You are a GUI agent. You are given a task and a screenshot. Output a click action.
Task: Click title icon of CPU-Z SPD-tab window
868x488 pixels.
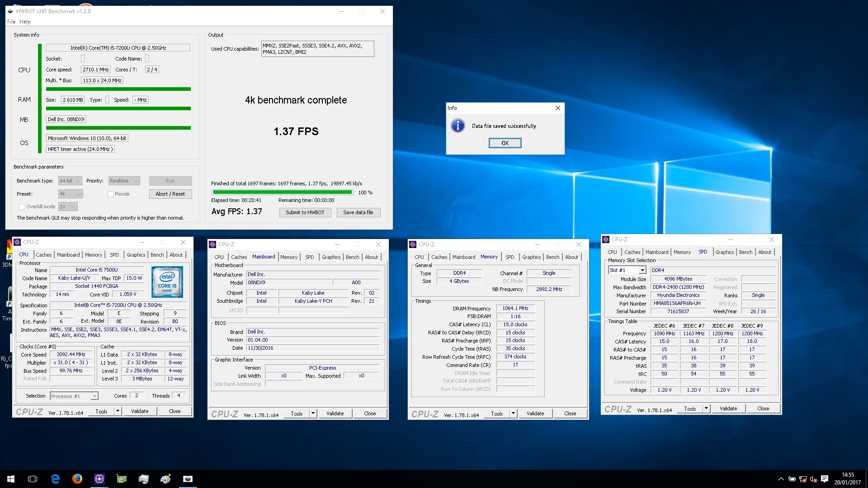606,239
